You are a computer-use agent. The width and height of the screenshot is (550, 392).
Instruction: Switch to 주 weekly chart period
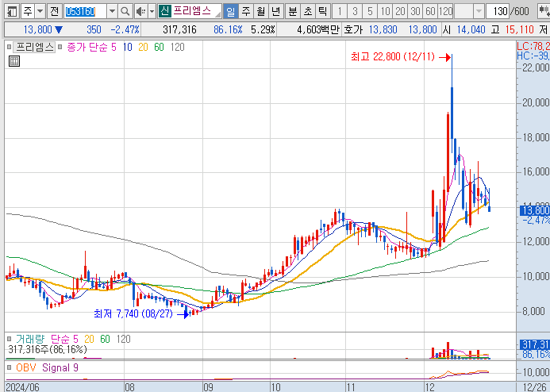click(246, 12)
